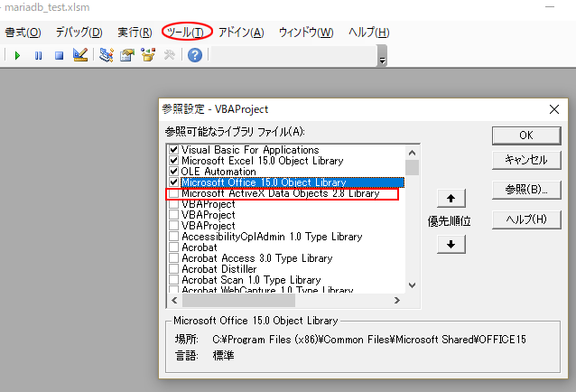
Task: Check Acrobat Distiller library checkbox
Action: pos(174,269)
